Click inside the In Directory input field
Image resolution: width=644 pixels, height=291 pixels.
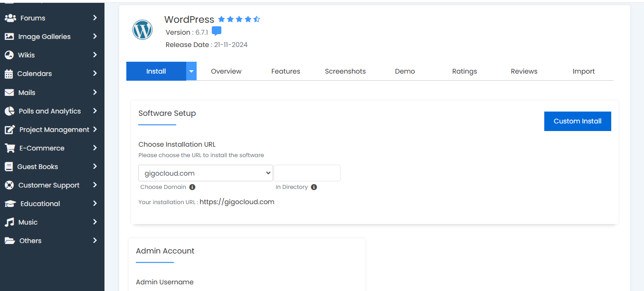[x=307, y=173]
